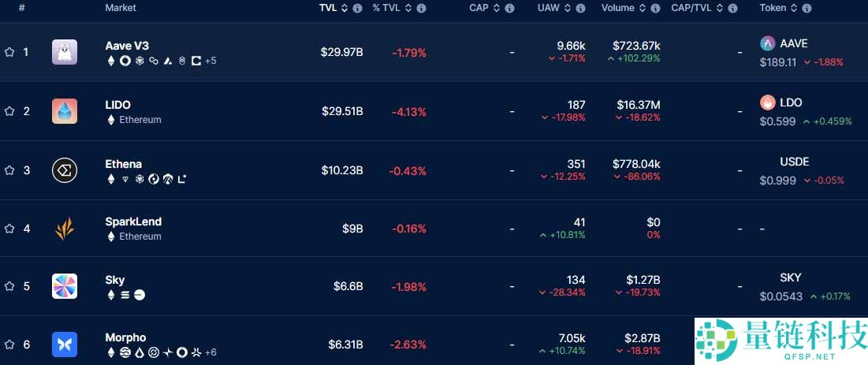Viewport: 868px width, 365px height.
Task: Click the Ethena logo icon
Action: tap(65, 170)
